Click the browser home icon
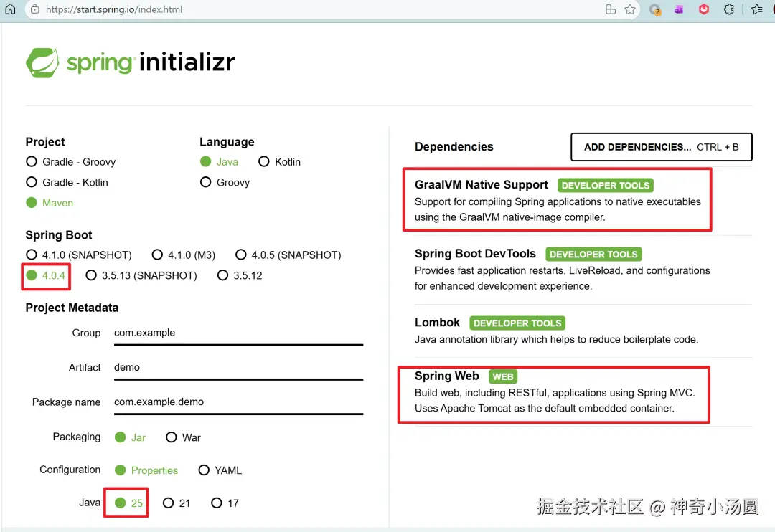This screenshot has height=532, width=775. coord(10,9)
